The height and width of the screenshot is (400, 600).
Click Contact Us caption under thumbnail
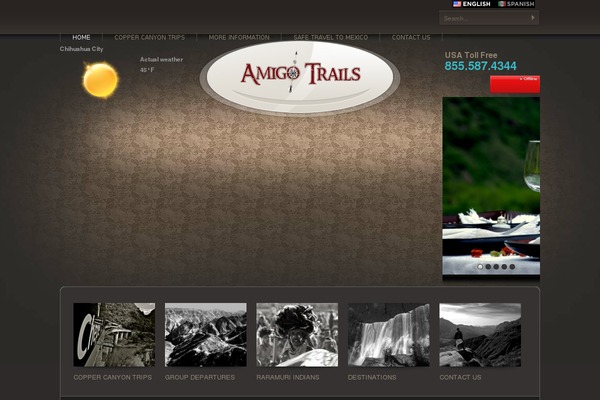460,377
